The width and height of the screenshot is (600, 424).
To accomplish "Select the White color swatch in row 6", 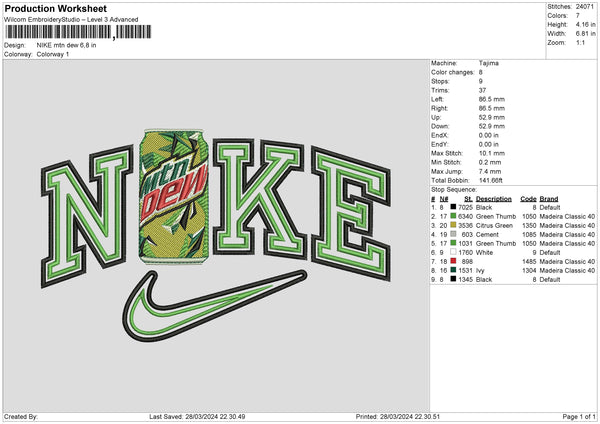I will pos(453,252).
